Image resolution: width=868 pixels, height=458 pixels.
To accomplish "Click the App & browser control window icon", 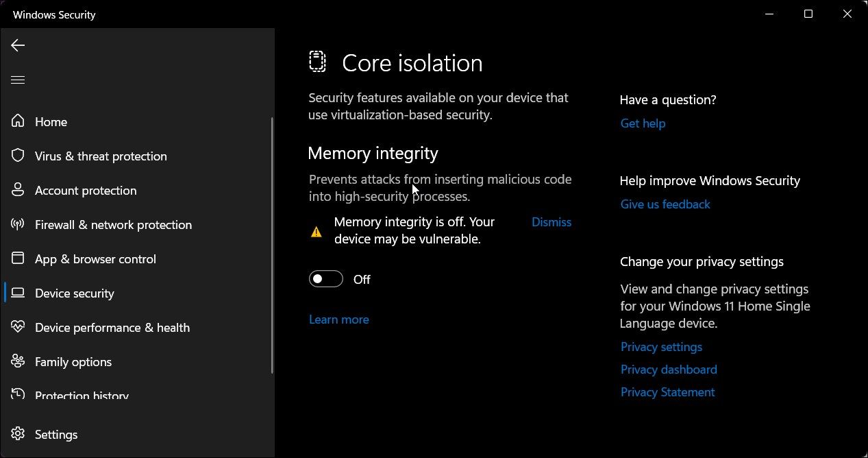I will tap(18, 258).
